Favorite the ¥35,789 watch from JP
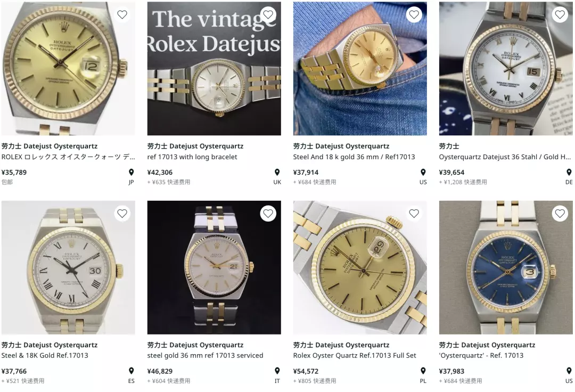 pos(122,15)
